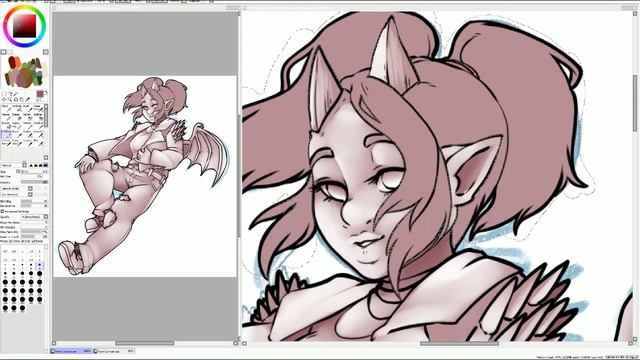This screenshot has height=360, width=640.
Task: Select the Zoom magnifier tool
Action: click(x=10, y=99)
